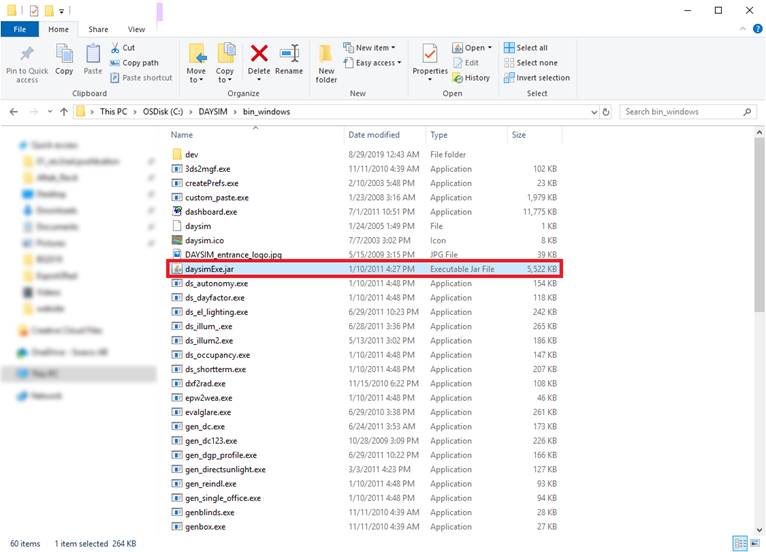Collapse the ribbon with the chevron
Image resolution: width=766 pixels, height=552 pixels.
[743, 29]
